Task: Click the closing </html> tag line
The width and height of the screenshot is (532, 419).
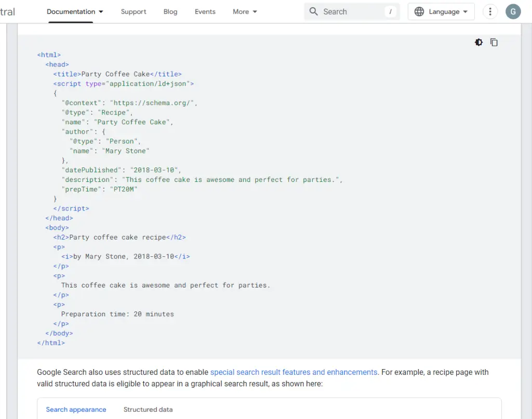Action: pyautogui.click(x=51, y=343)
